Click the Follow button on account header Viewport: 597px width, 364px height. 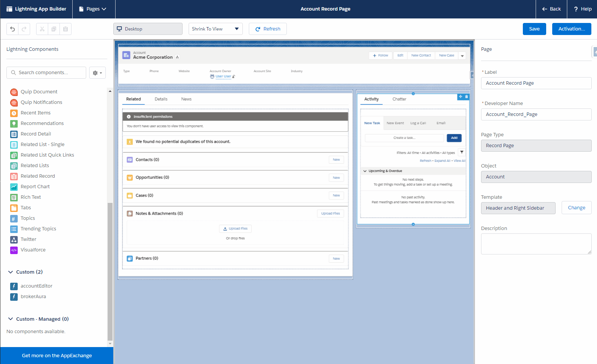point(381,55)
